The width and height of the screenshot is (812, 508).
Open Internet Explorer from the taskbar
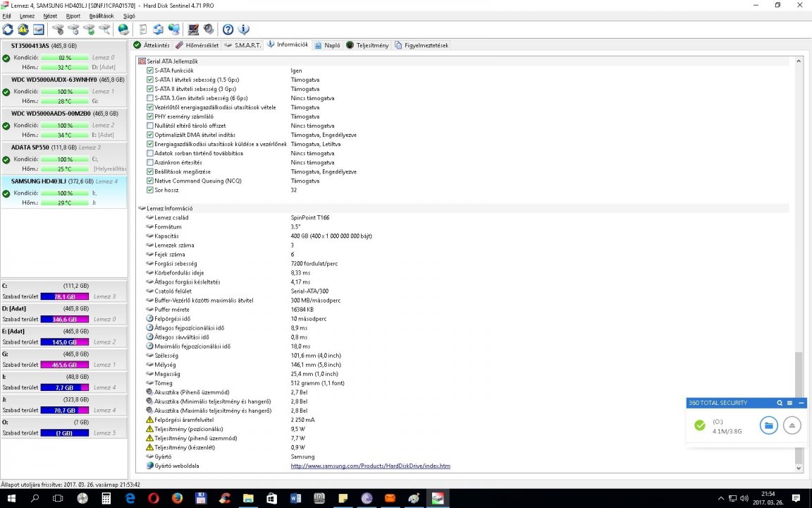pyautogui.click(x=130, y=498)
